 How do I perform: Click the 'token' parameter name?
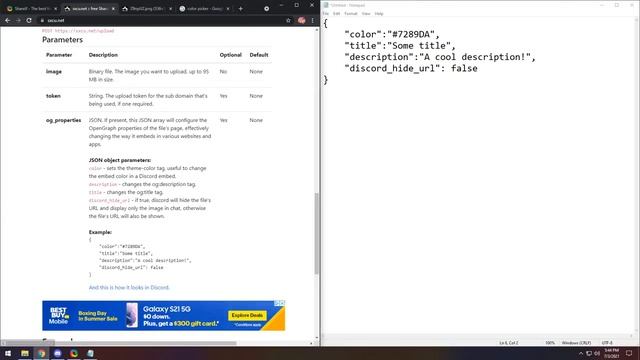tap(53, 96)
